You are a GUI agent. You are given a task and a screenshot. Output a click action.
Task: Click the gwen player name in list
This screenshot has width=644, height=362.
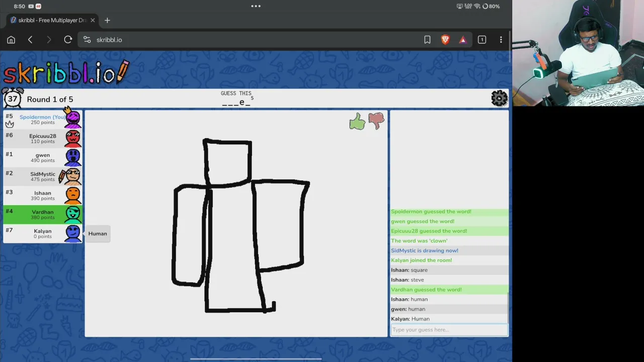43,155
